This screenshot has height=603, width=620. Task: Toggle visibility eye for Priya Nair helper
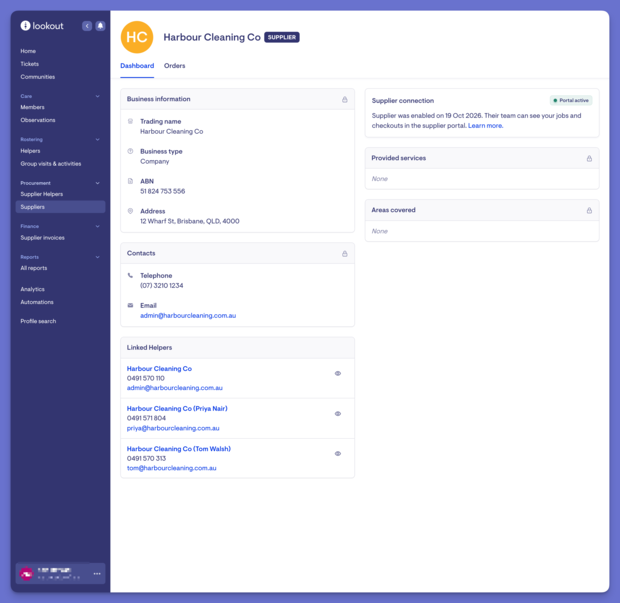coord(338,414)
